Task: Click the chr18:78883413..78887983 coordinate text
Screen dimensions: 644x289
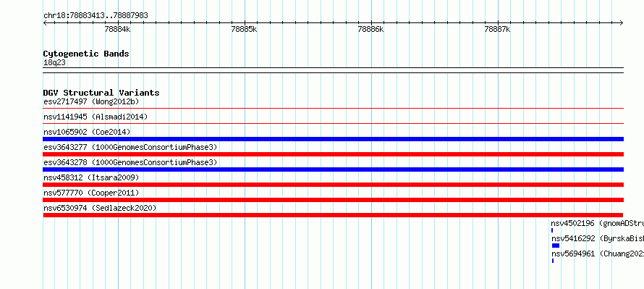Action: (96, 16)
